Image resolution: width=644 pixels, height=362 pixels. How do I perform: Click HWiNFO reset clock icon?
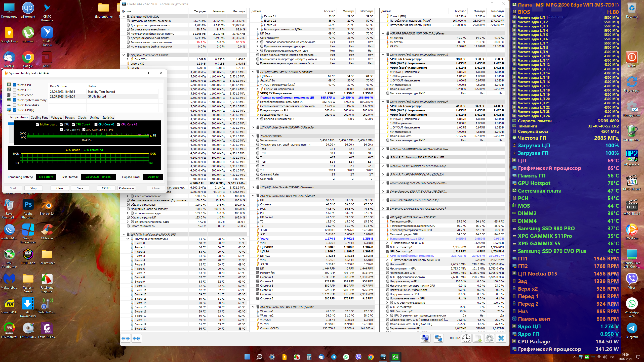click(x=466, y=338)
